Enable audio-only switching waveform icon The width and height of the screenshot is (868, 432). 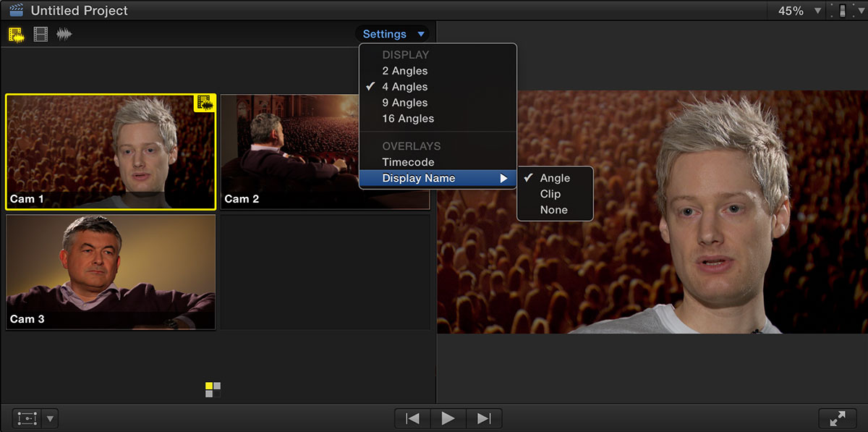click(64, 34)
